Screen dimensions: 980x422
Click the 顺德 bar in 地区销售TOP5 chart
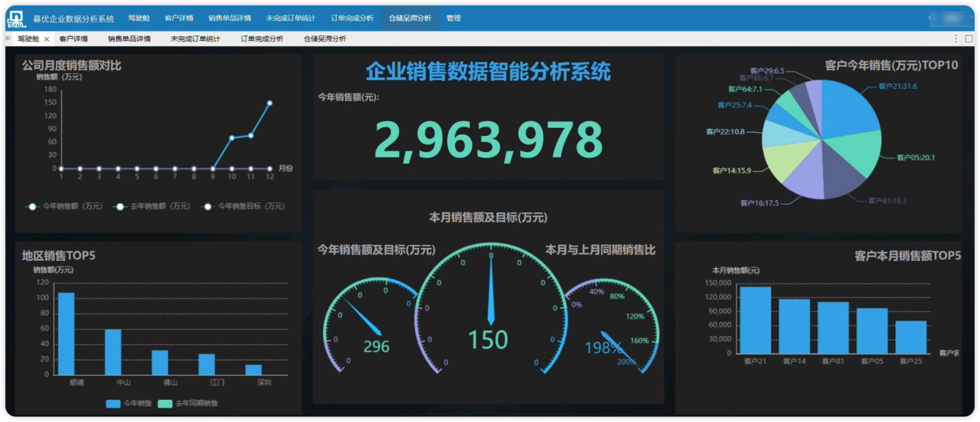(x=66, y=334)
